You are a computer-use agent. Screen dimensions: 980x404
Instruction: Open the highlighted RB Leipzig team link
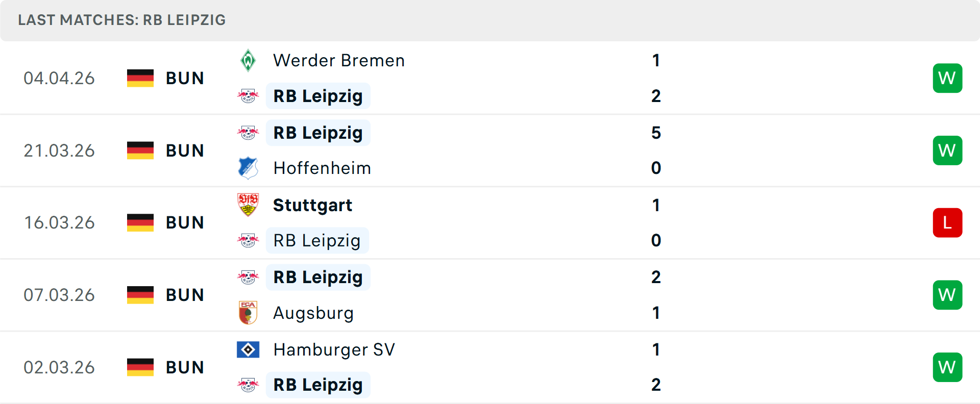[317, 95]
